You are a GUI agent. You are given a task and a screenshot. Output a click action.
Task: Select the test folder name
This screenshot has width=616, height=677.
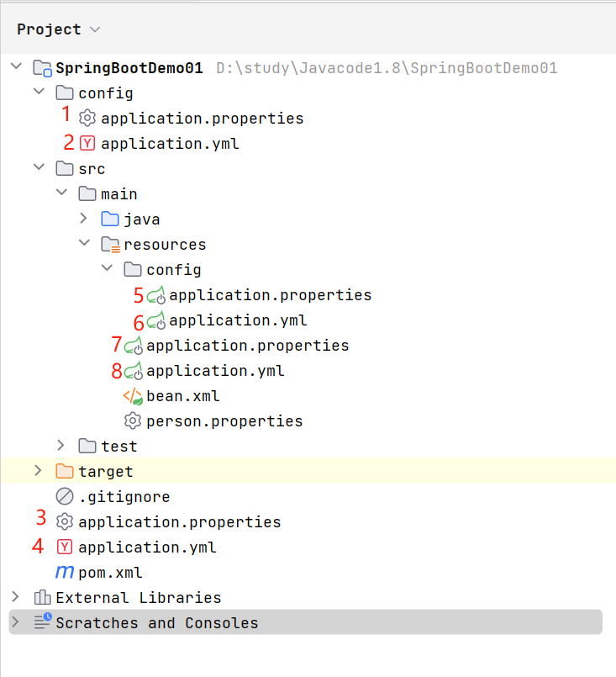click(119, 447)
